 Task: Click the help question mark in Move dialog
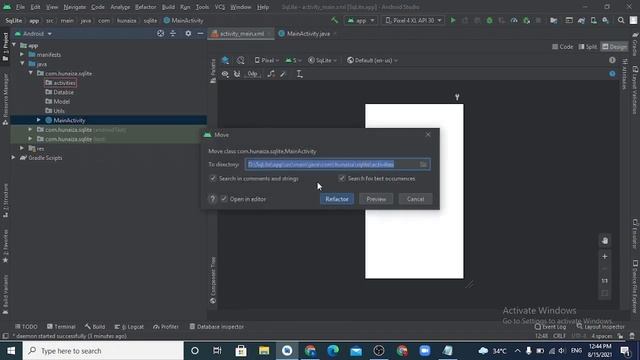pyautogui.click(x=212, y=199)
